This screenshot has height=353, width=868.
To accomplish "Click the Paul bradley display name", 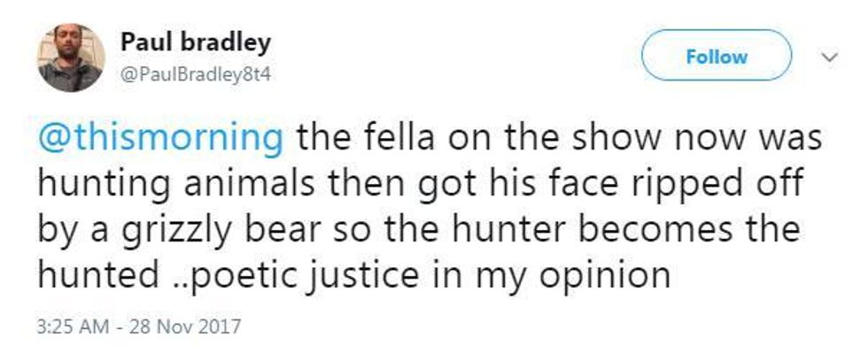I will (x=195, y=42).
